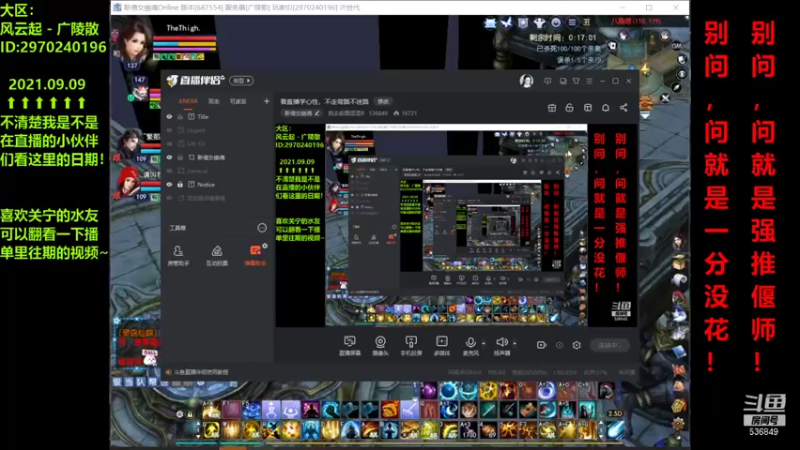Switch to the third scene tab
800x450 pixels.
[x=238, y=102]
